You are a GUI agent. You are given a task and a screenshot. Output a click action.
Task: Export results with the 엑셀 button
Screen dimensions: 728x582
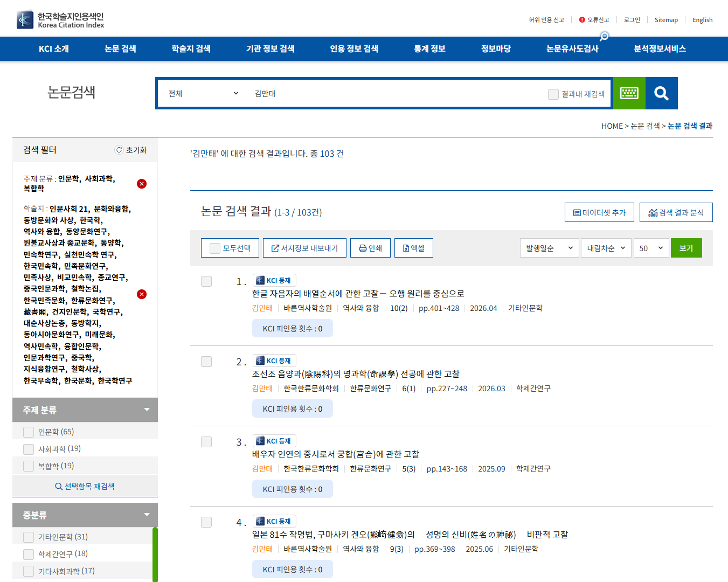click(x=413, y=248)
